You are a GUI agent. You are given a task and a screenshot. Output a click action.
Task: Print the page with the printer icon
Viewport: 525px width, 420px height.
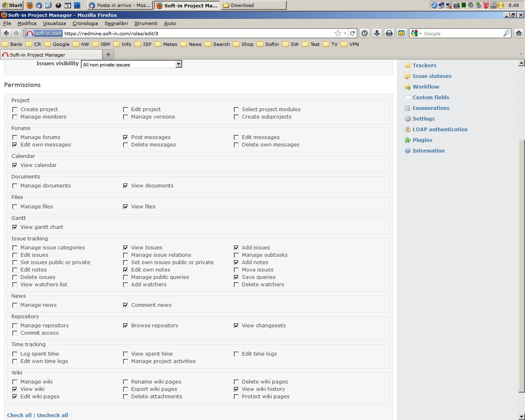coord(389,33)
